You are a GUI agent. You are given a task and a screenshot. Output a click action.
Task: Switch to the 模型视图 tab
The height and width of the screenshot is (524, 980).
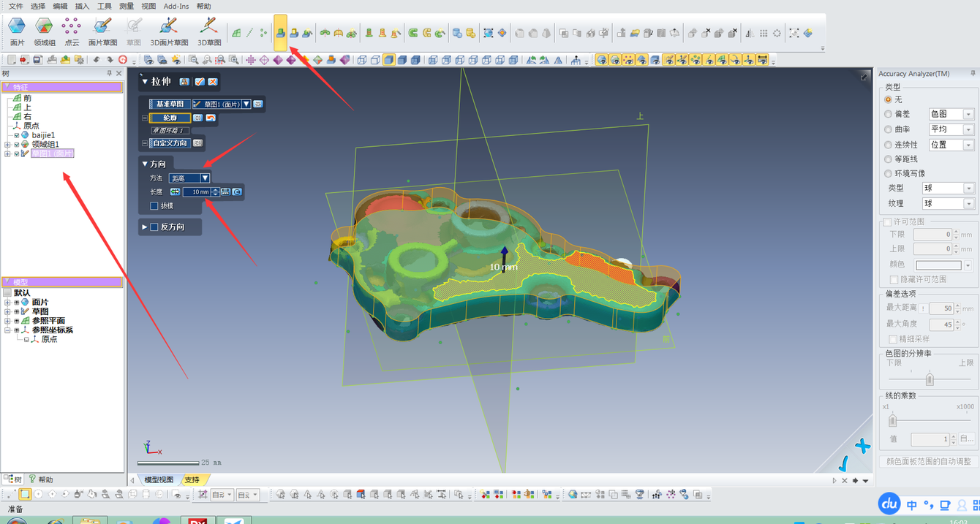click(159, 480)
